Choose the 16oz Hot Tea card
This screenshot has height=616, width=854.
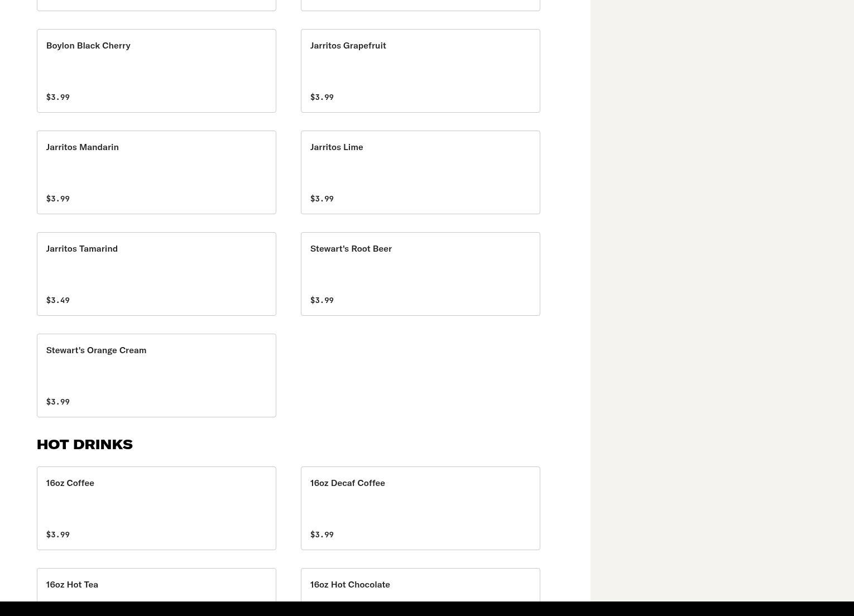click(x=156, y=585)
